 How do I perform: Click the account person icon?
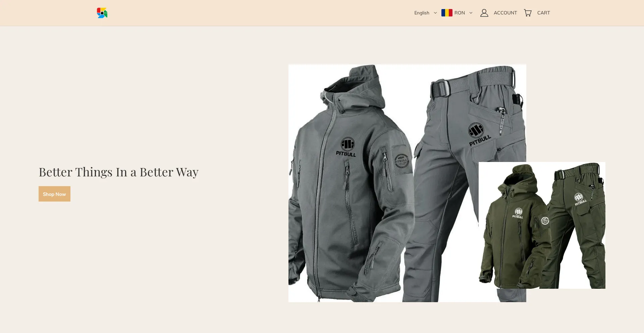[x=484, y=13]
